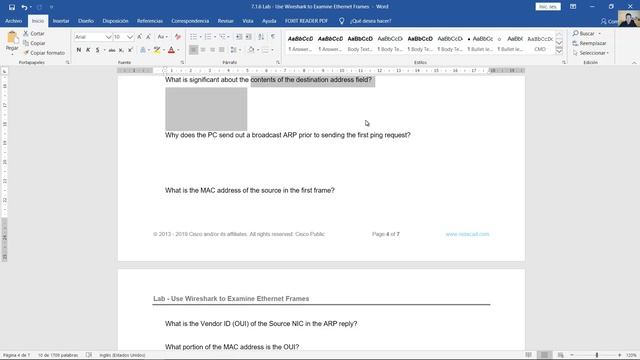
Task: Click multilevel list icon
Action: click(223, 37)
